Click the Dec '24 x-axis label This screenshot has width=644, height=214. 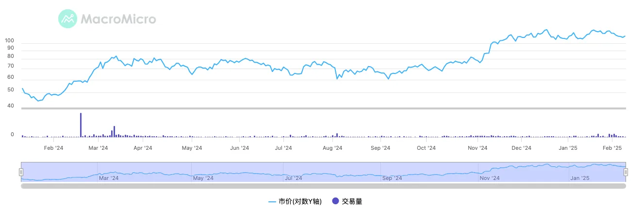coord(522,148)
